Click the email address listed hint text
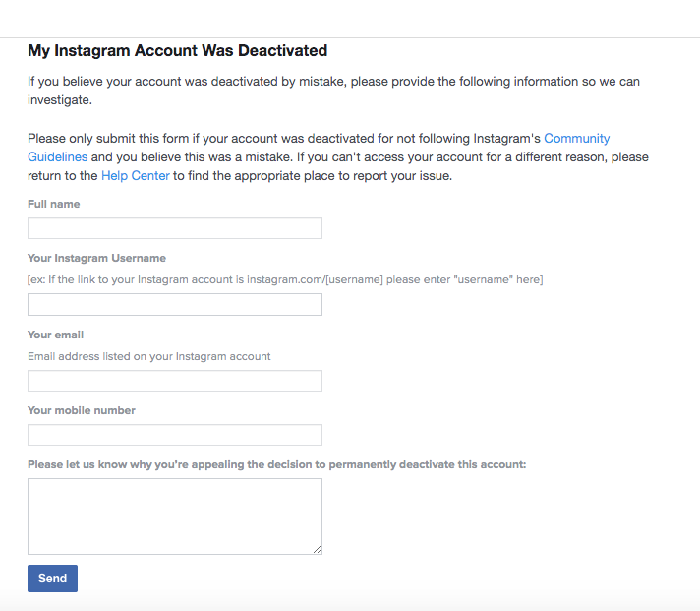Viewport: 700px width, 611px height. point(149,356)
